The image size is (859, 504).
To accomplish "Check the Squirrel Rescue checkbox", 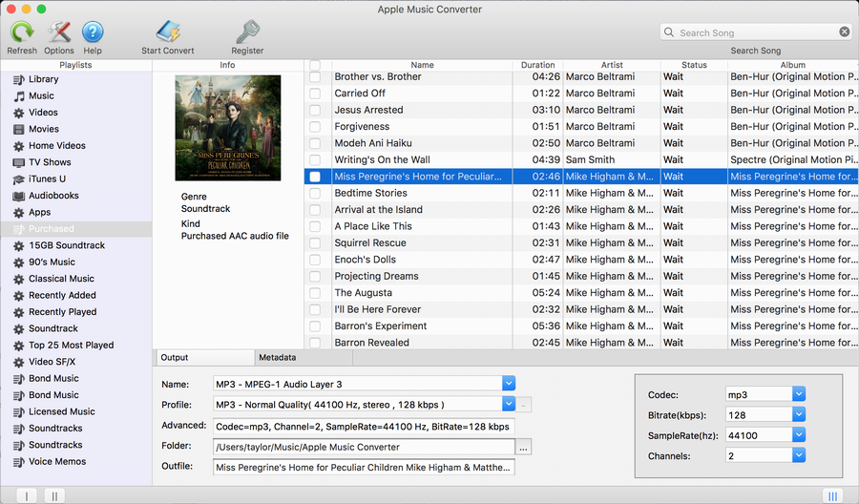I will 315,243.
